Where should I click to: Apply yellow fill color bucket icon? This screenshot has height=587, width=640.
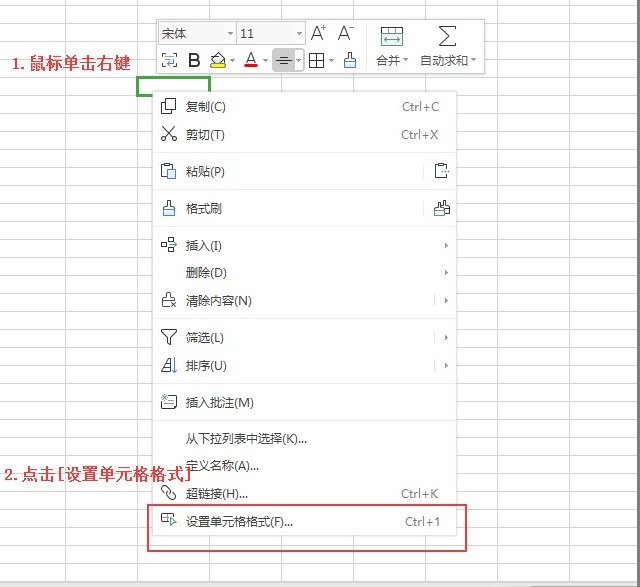(218, 60)
